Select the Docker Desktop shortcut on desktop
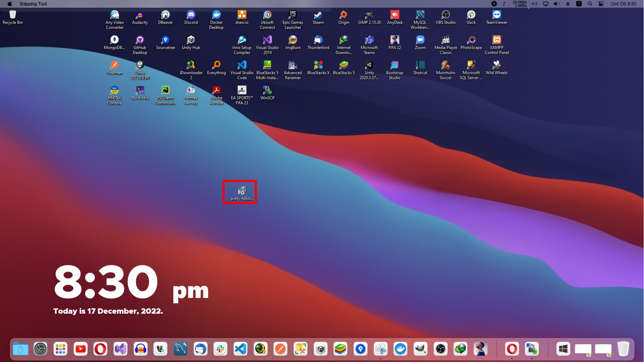 coord(216,20)
